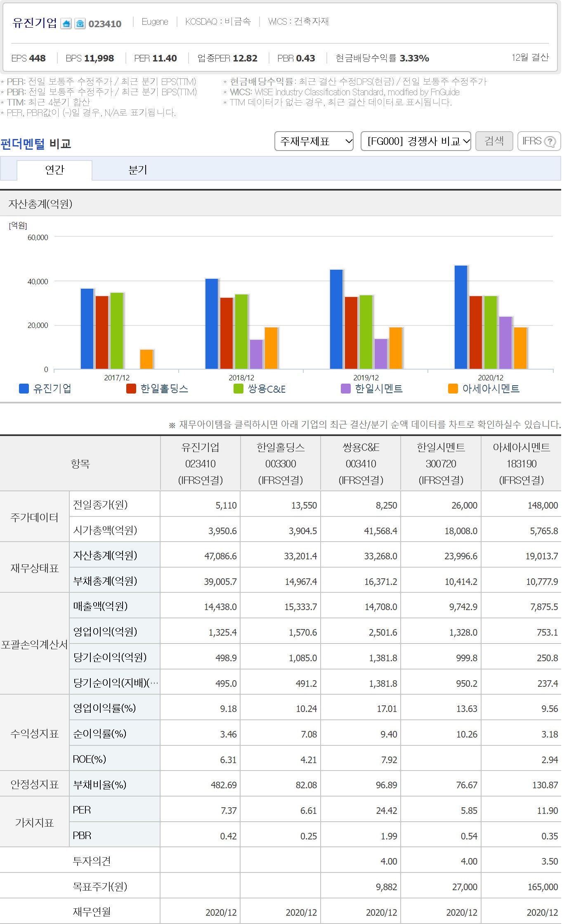Click the PBR row item in 가치지표
562x924 pixels.
point(82,835)
